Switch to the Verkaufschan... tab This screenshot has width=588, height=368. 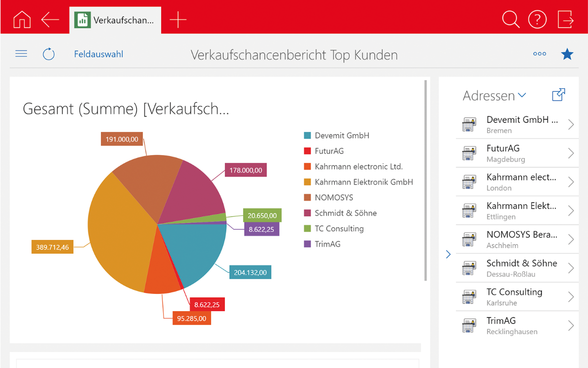(x=115, y=20)
